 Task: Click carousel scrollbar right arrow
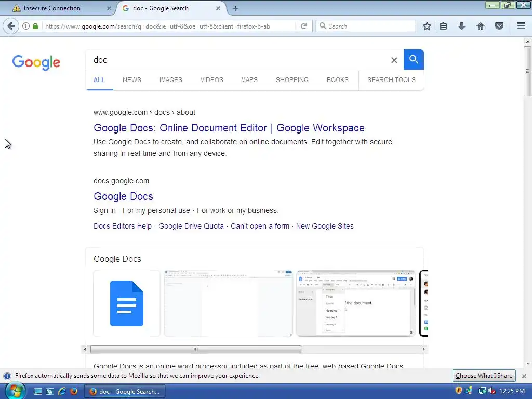point(423,349)
